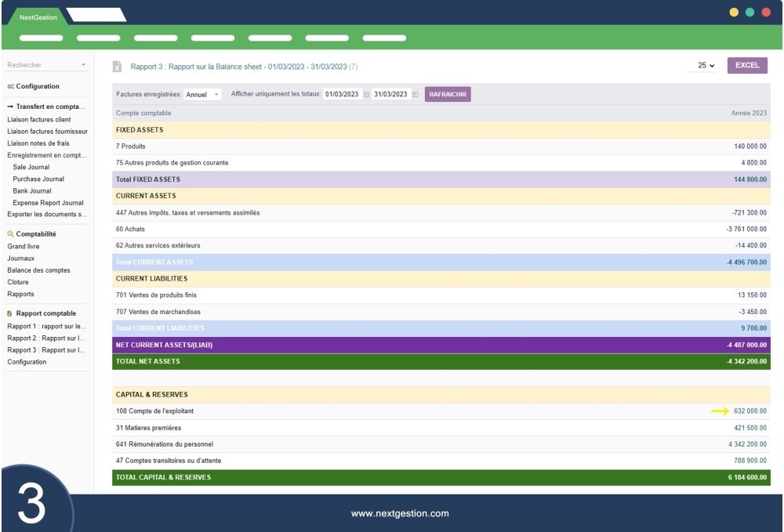Open the Sale Journal link
This screenshot has width=784, height=532.
[x=31, y=165]
